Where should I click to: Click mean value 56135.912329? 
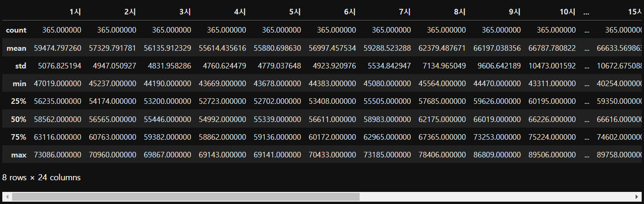(x=167, y=48)
